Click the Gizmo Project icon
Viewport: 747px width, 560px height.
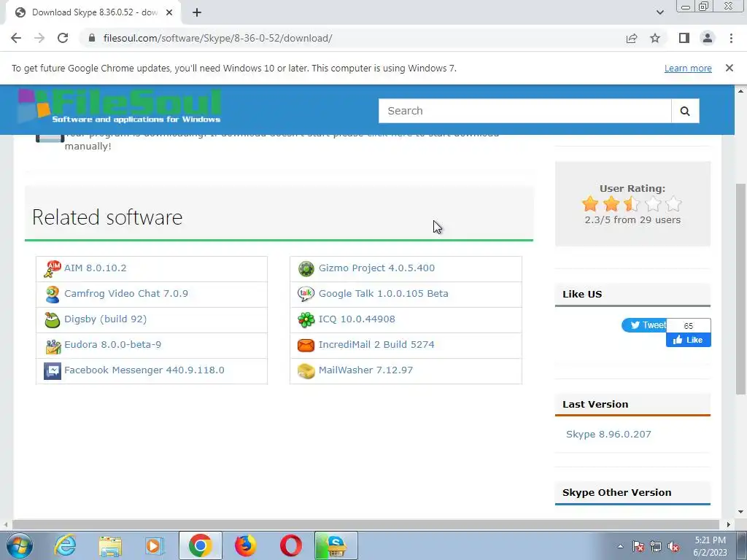[x=306, y=268]
